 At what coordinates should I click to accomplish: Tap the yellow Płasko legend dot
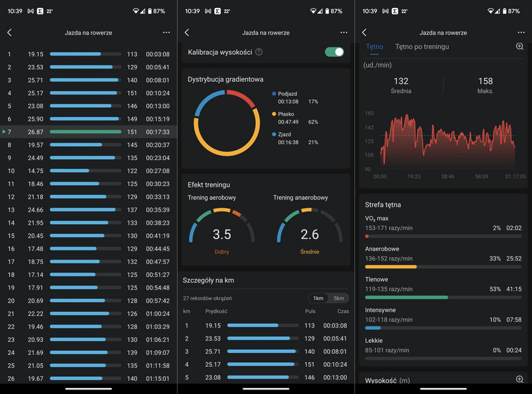[274, 114]
